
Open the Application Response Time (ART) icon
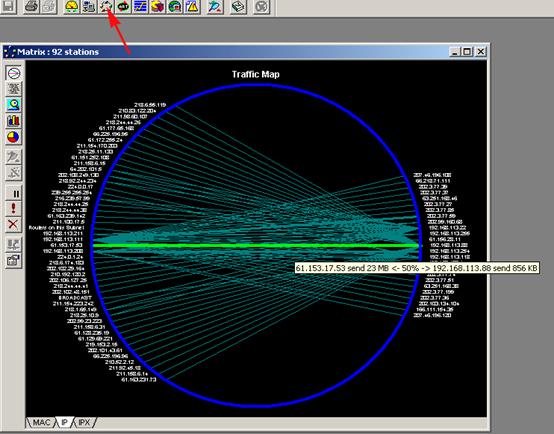pyautogui.click(x=123, y=6)
